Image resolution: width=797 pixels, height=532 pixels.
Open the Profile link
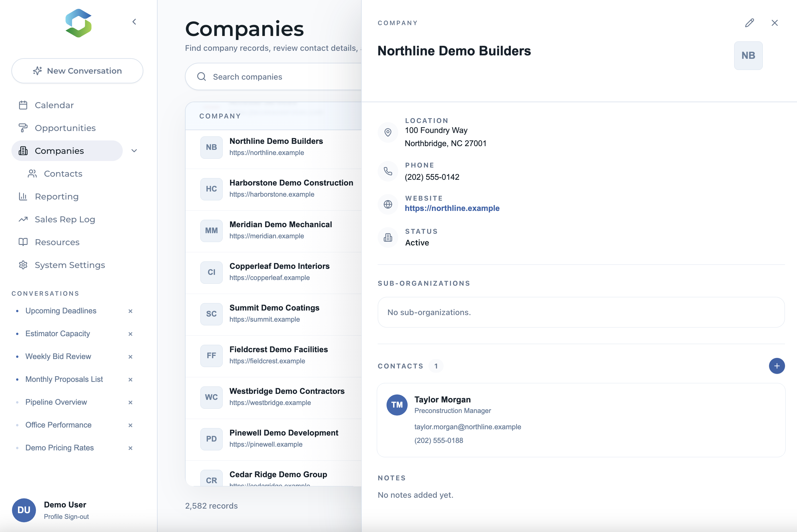(x=53, y=516)
